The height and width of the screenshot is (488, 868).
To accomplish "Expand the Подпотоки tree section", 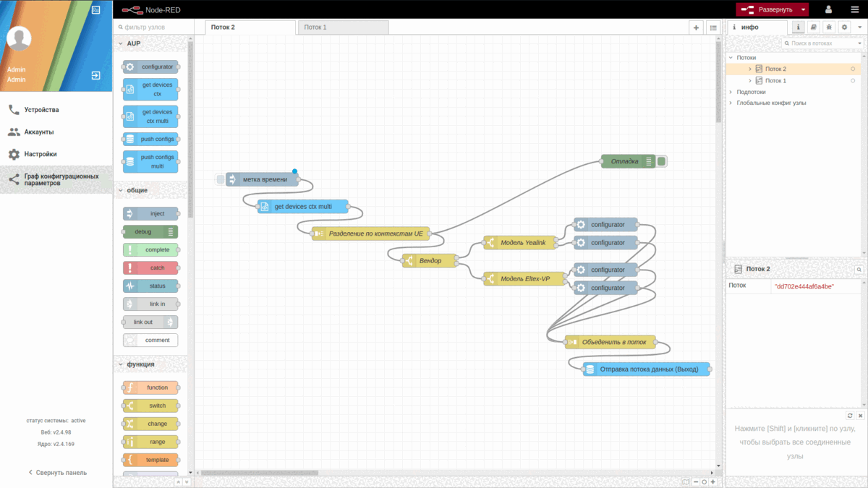I will tap(731, 92).
